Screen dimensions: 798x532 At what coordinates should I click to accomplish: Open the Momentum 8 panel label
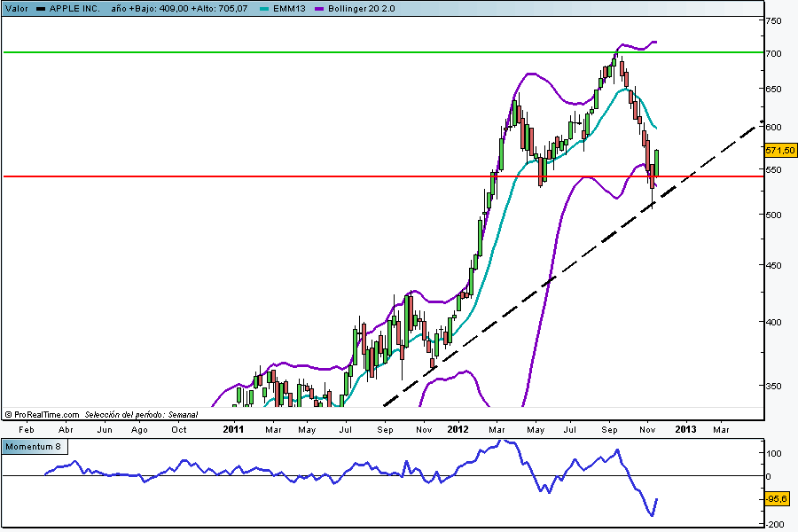(x=34, y=446)
